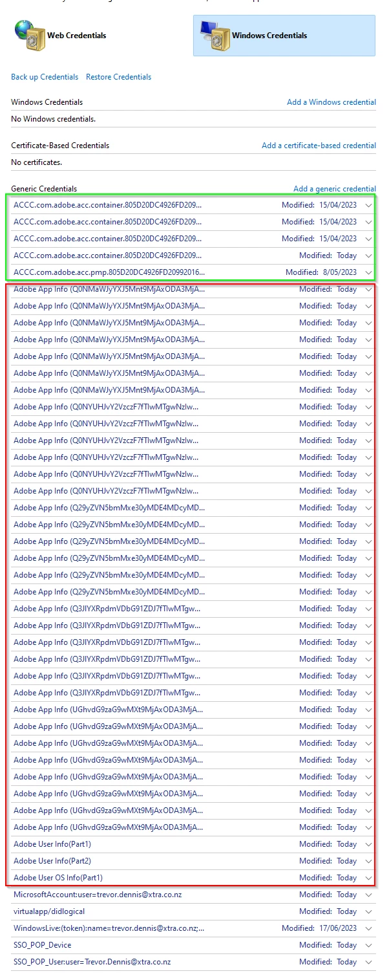Expand chevron for Adobe User OS Info(Part1)
389x980 pixels.
point(368,878)
